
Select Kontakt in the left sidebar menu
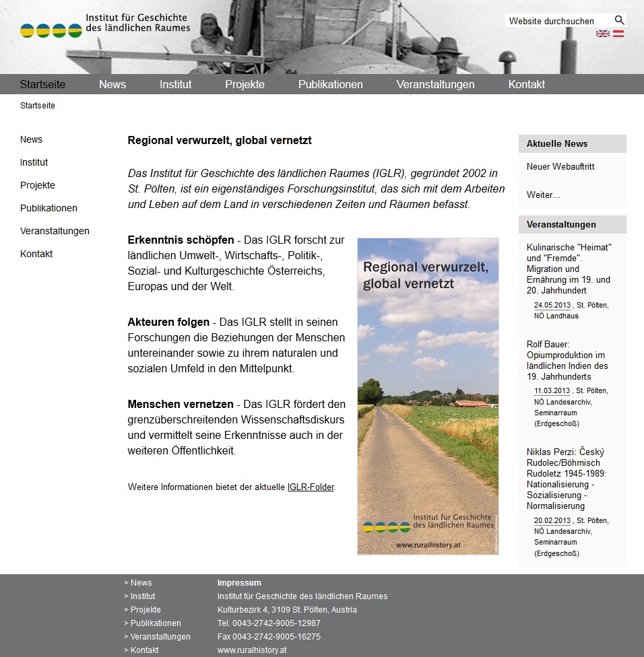coord(36,254)
